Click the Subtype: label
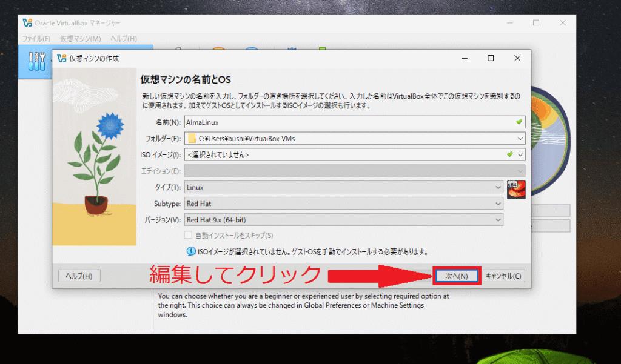This screenshot has height=364, width=621. 167,204
